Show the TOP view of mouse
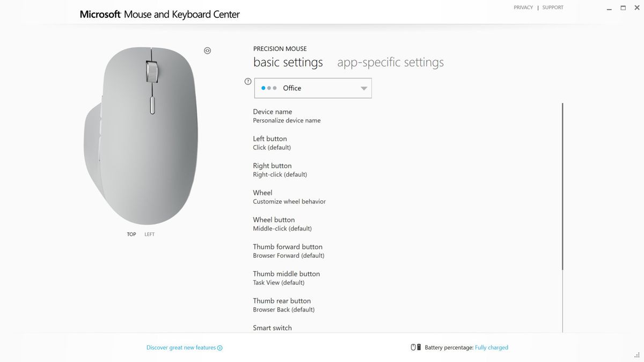Screen dimensions: 644x362 pos(131,234)
